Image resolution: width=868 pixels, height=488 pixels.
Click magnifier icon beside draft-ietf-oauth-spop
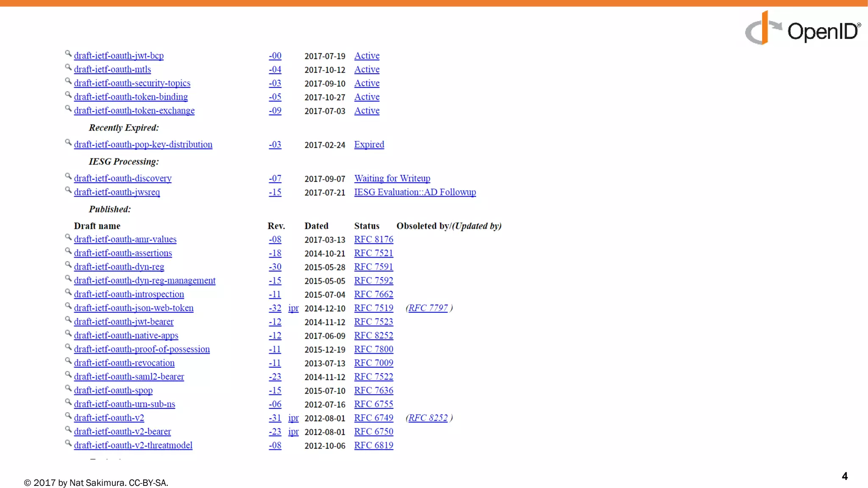coord(68,388)
